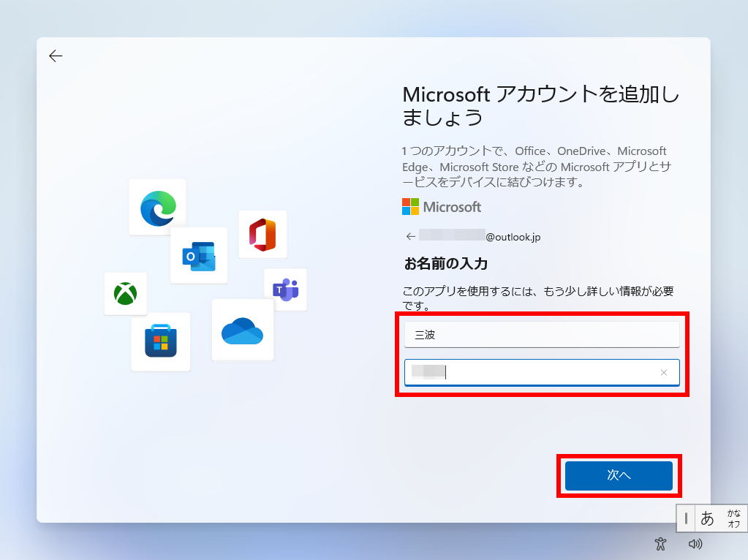Click the Outlook app icon
This screenshot has width=748, height=560.
(x=199, y=255)
